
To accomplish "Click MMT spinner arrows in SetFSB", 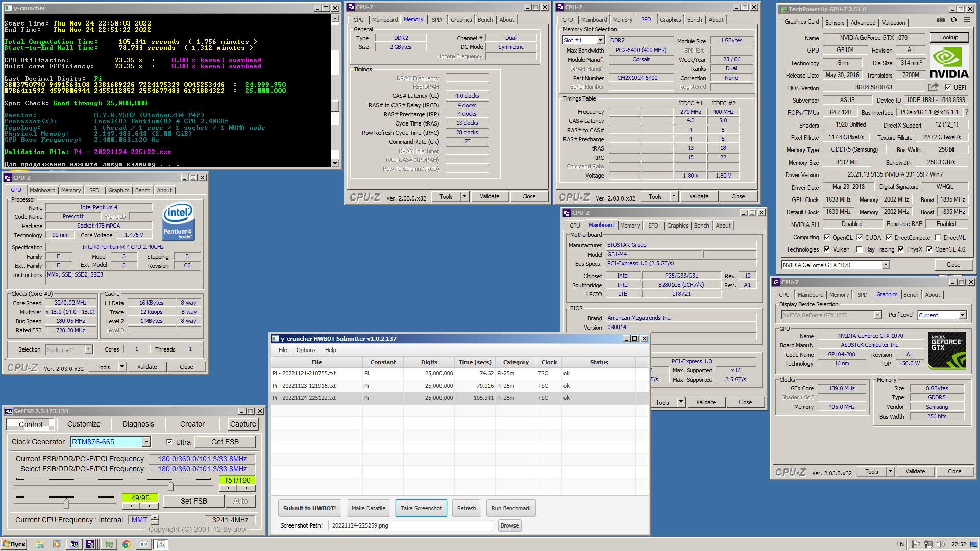I will 155,520.
